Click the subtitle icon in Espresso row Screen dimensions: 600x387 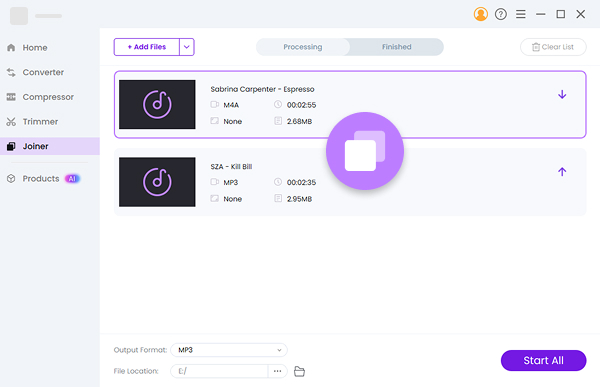point(215,121)
